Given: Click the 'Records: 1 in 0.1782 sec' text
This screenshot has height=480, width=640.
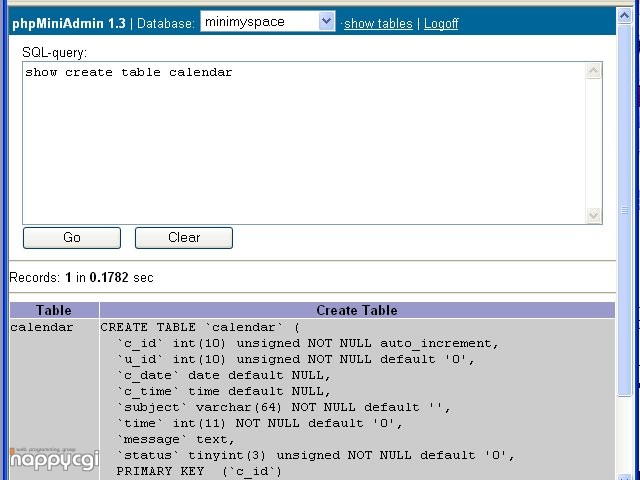Looking at the screenshot, I should (x=81, y=278).
